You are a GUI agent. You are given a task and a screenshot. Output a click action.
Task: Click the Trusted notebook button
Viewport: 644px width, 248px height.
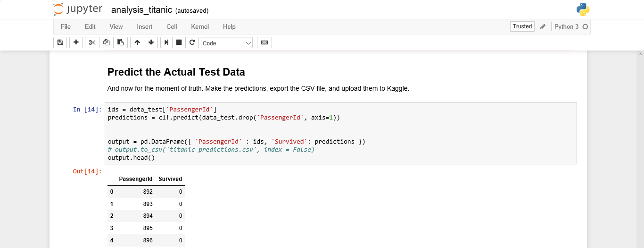[522, 26]
